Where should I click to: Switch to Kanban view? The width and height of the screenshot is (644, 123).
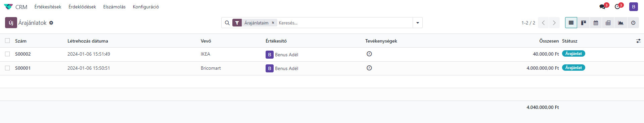584,23
